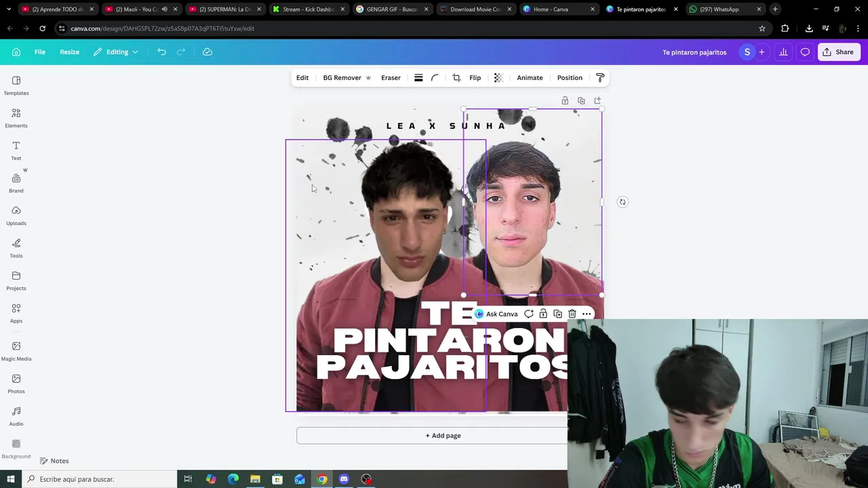Open new browser tab
The image size is (868, 488).
775,9
